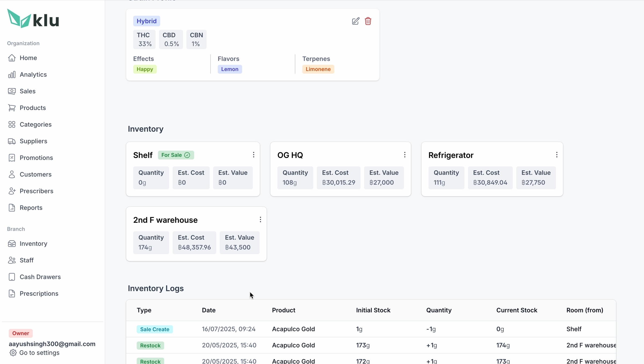Click the For Sale badge on Shelf

click(176, 155)
